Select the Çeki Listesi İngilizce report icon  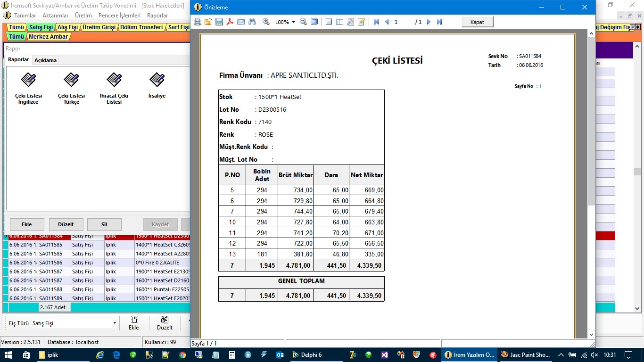pos(28,79)
